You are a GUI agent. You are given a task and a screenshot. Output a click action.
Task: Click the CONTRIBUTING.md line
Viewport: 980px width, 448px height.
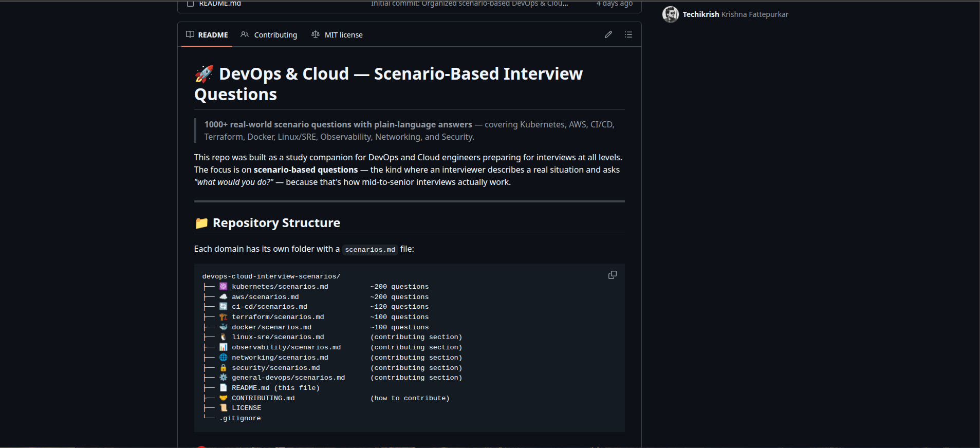(x=263, y=398)
